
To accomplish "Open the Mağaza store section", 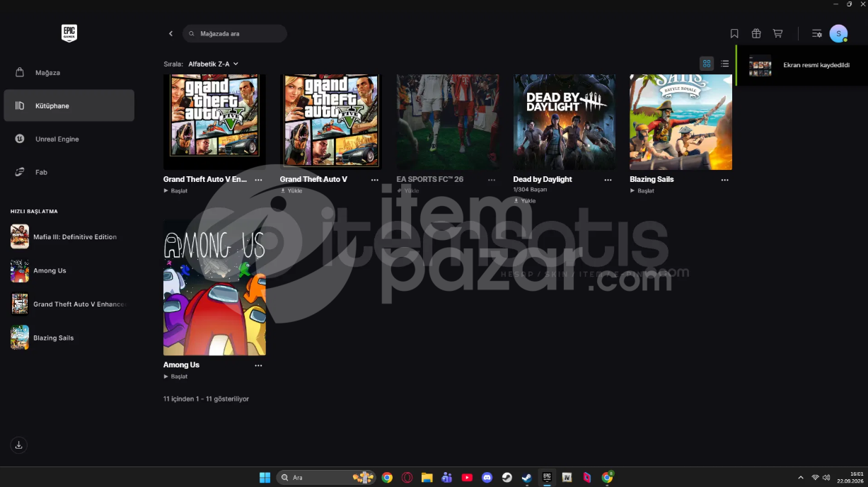I will (69, 72).
